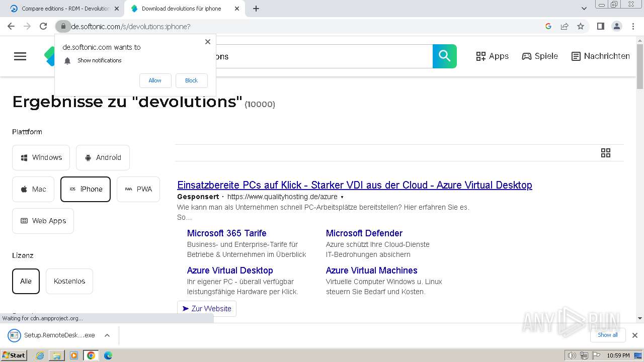Click the Zur Website button
The image size is (644, 362).
(x=207, y=309)
